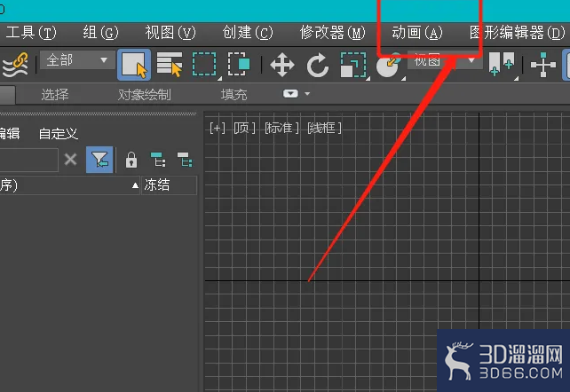The width and height of the screenshot is (570, 392).
Task: Activate the Select and Move tool
Action: (x=282, y=65)
